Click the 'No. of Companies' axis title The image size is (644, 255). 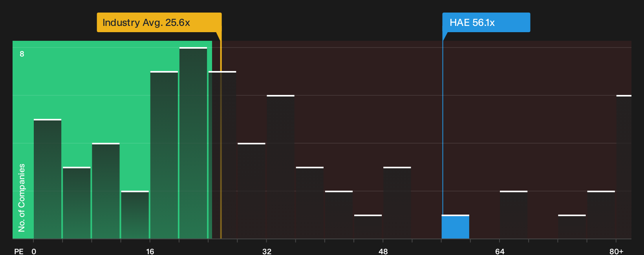[x=22, y=198]
